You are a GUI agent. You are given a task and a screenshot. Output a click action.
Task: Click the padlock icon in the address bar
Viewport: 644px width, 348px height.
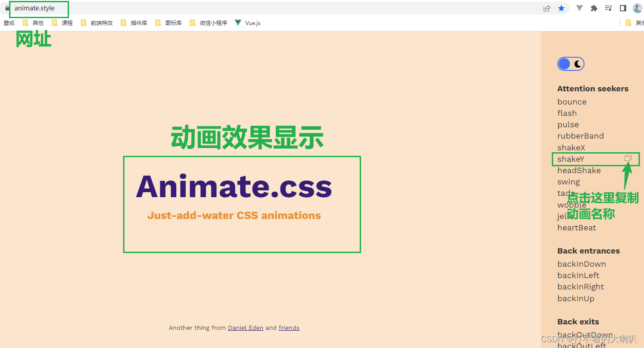point(6,8)
